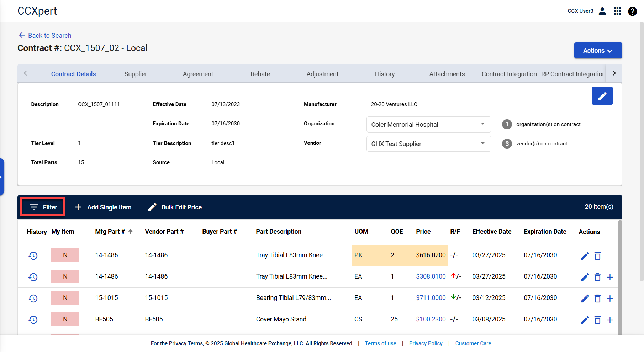Toggle My Item flag for 15-1015
644x352 pixels.
[x=65, y=298]
